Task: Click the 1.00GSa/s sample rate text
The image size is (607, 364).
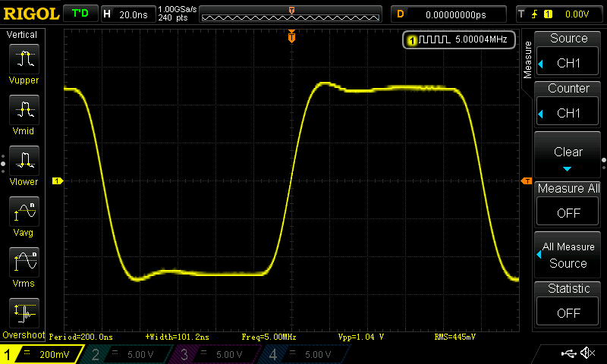Action: point(178,9)
